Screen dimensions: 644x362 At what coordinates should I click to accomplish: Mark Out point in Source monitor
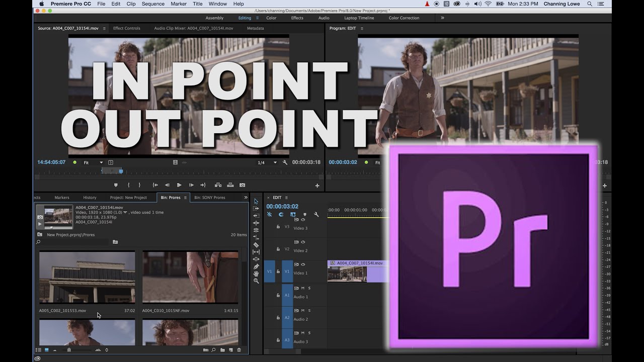coord(139,185)
